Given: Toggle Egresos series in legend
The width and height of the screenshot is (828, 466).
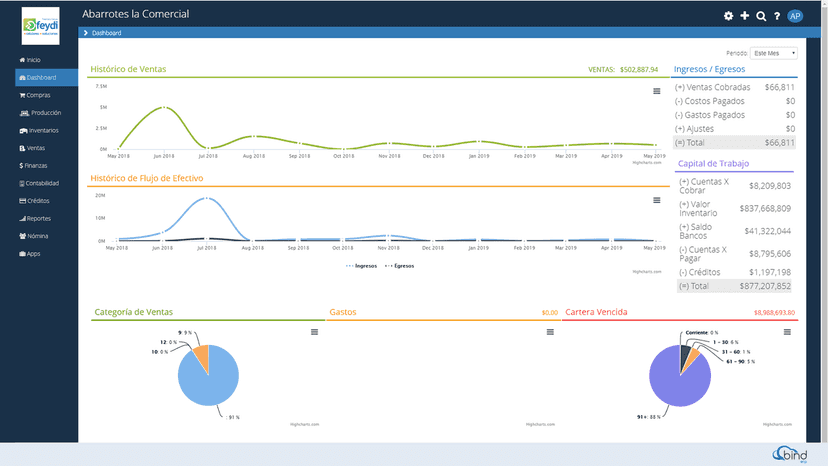Looking at the screenshot, I should point(400,266).
